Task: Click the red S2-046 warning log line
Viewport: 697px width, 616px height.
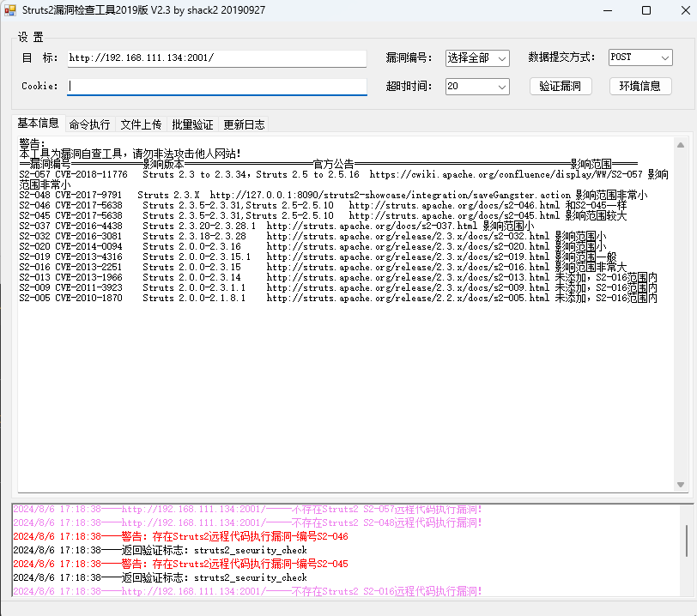Action: tap(180, 536)
